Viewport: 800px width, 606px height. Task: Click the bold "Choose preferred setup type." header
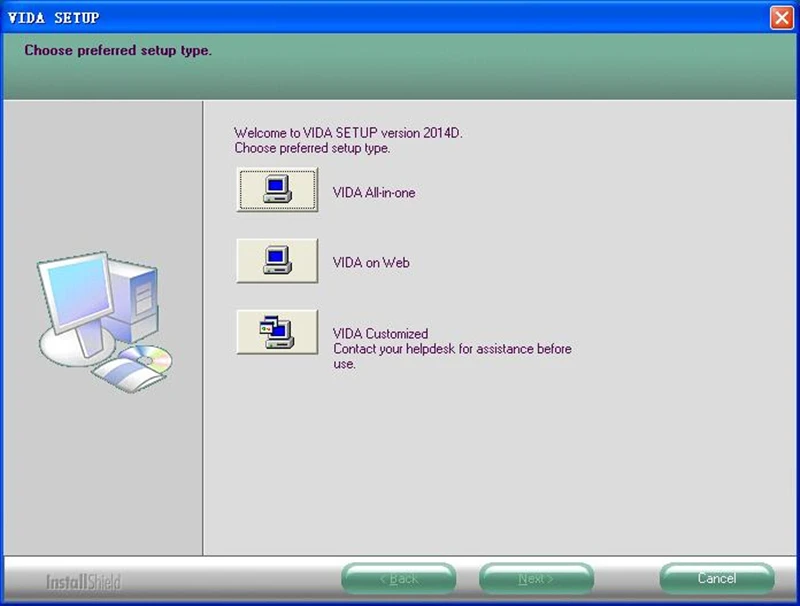tap(118, 50)
